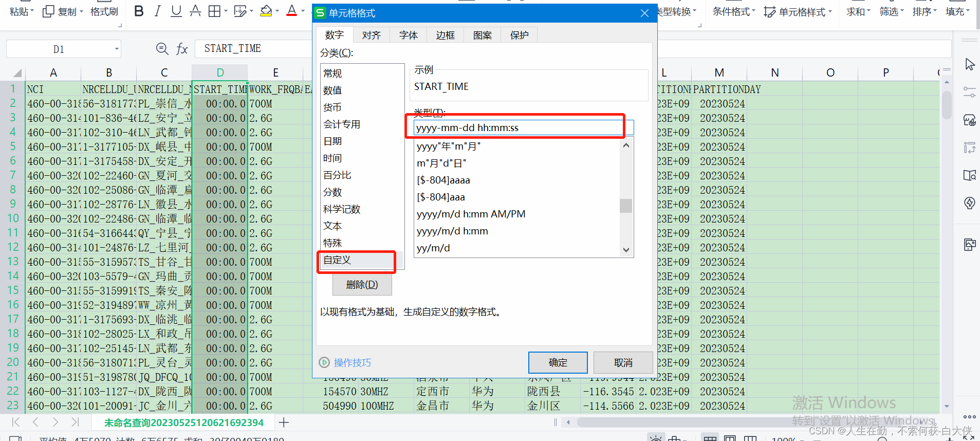Click the 删除(D) delete button
Viewport: 980px width, 441px height.
[362, 285]
